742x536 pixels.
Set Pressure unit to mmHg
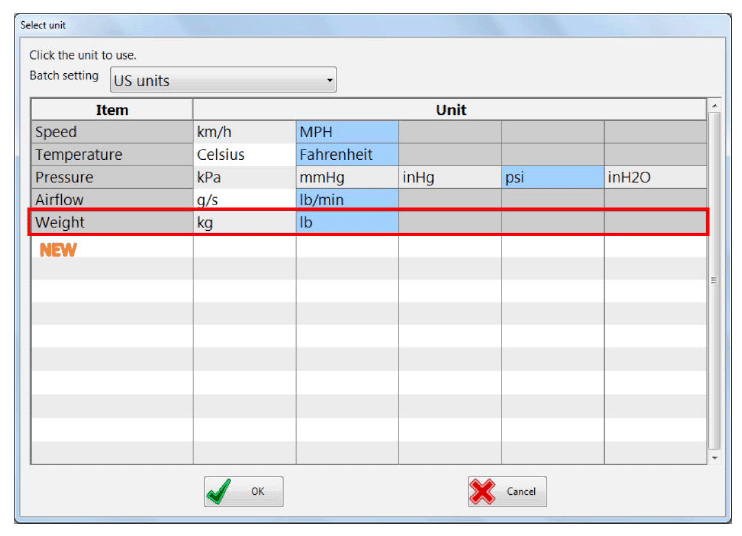346,178
